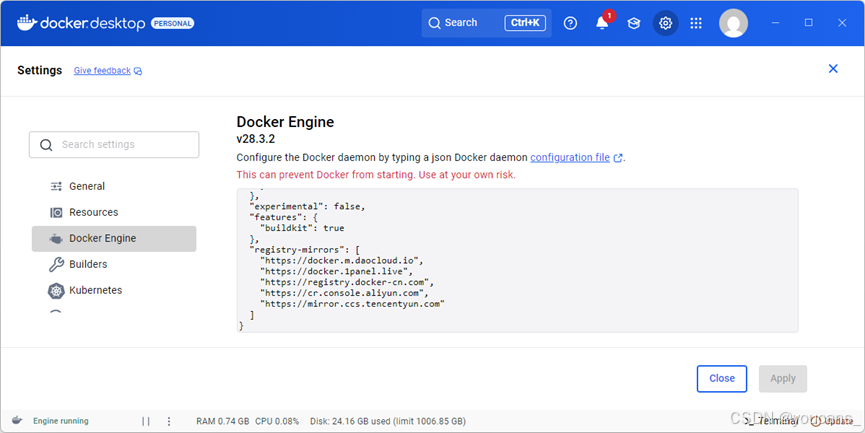This screenshot has height=433, width=865.
Task: Click the Docker Engine whale sidebar icon
Action: (56, 239)
